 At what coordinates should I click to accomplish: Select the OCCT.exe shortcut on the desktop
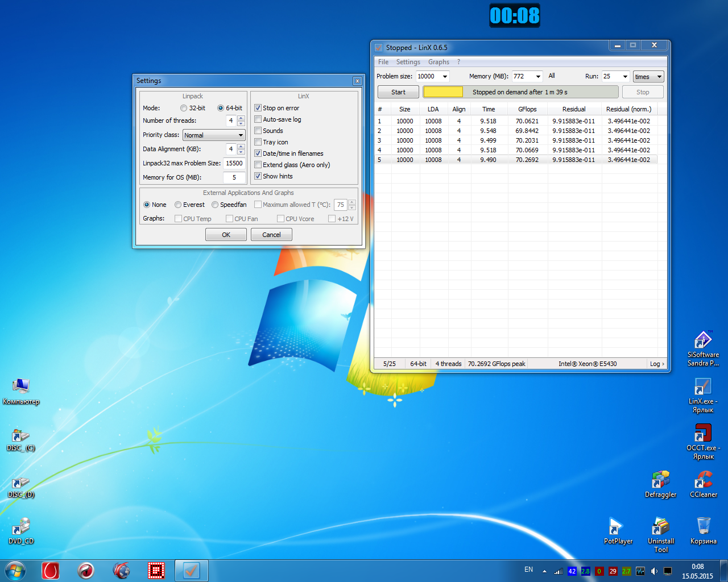[x=703, y=442]
